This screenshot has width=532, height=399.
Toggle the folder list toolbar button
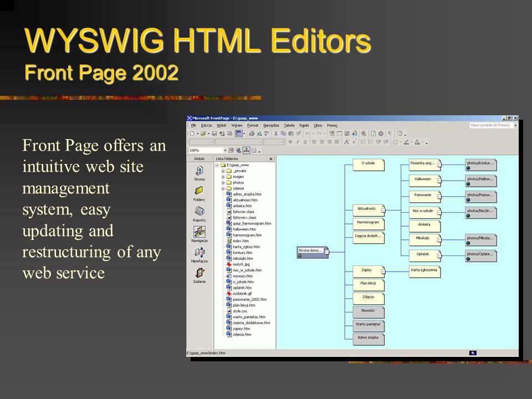(239, 134)
